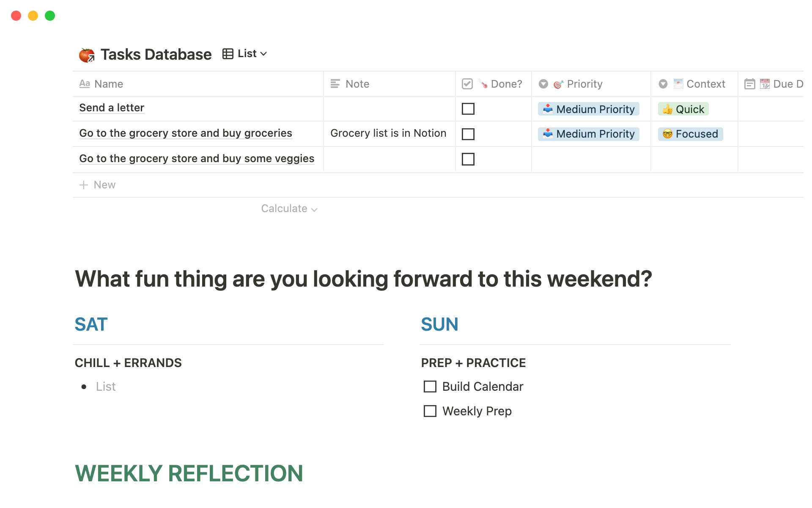Click the Name column text-type icon
The image size is (812, 508).
[85, 84]
